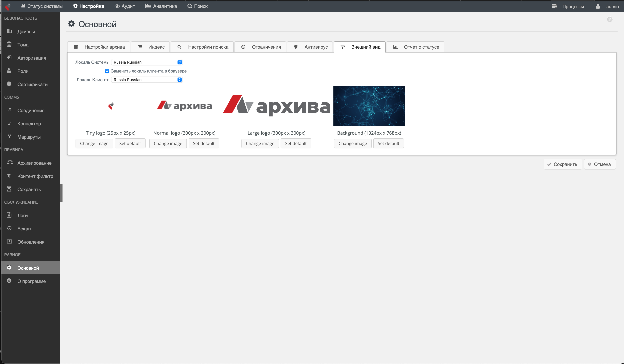The width and height of the screenshot is (624, 364).
Task: Click the Сохранять hourglass icon
Action: click(x=9, y=189)
